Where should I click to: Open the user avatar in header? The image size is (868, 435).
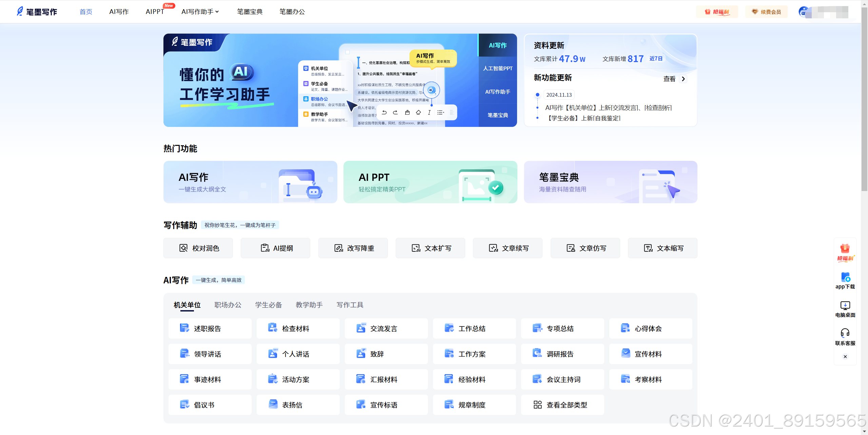coord(804,12)
